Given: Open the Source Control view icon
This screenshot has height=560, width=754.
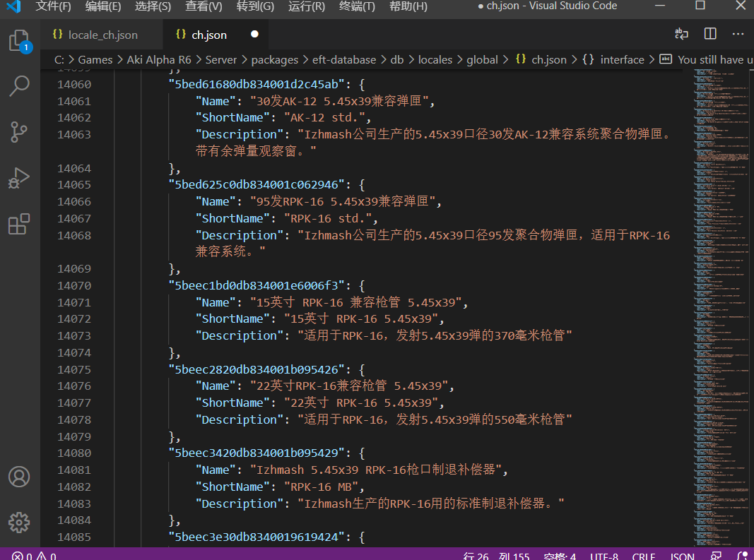Looking at the screenshot, I should pyautogui.click(x=19, y=132).
